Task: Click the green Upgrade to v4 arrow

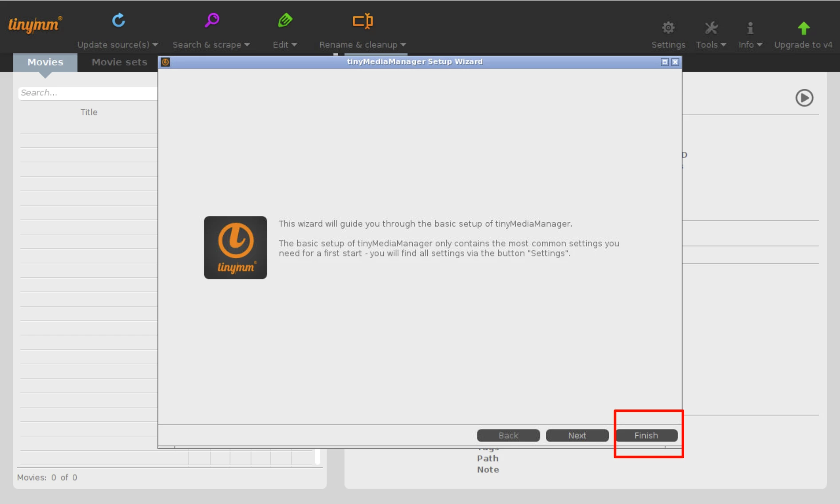Action: point(803,28)
